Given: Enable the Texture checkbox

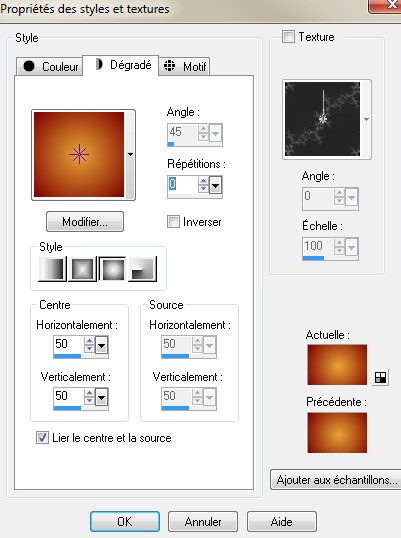Looking at the screenshot, I should [288, 36].
